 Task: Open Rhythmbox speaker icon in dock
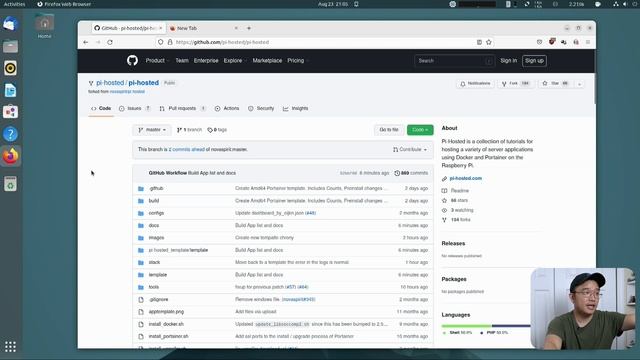tap(11, 68)
